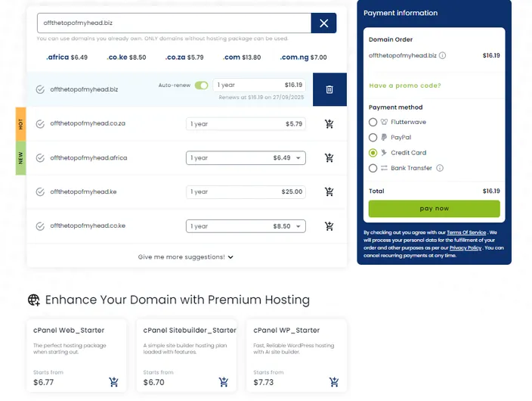Add offthetopofmyhead.africa to cart
This screenshot has height=401, width=532.
329,157
